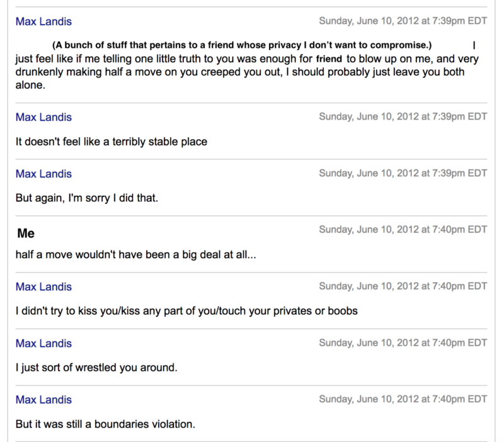This screenshot has width=504, height=442.
Task: Click the small "friend" label in first message
Action: point(329,59)
